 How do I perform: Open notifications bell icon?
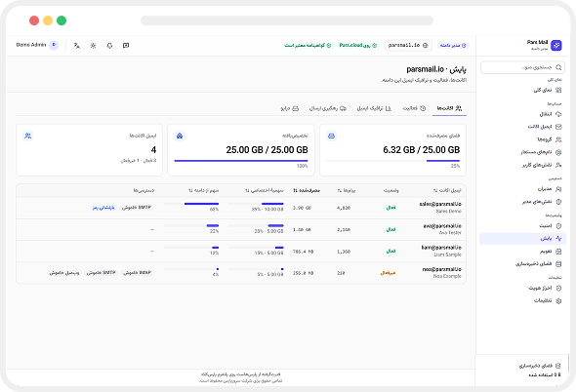(x=109, y=46)
